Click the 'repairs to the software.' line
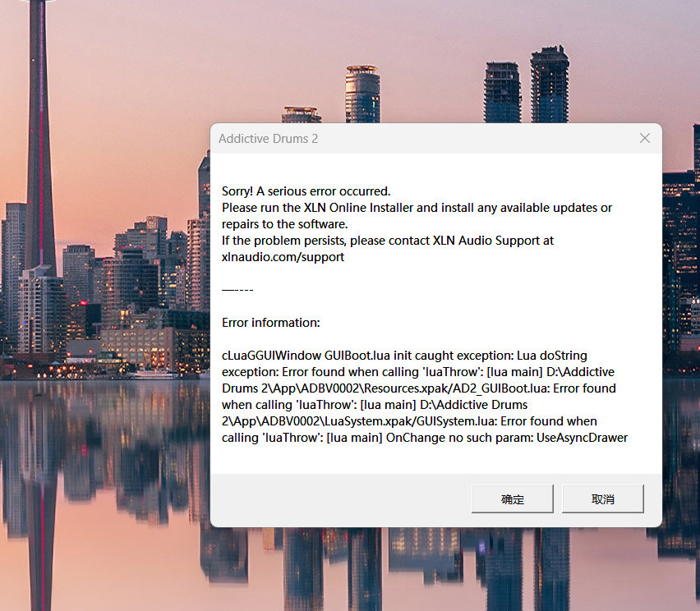Image resolution: width=700 pixels, height=611 pixels. pyautogui.click(x=285, y=224)
